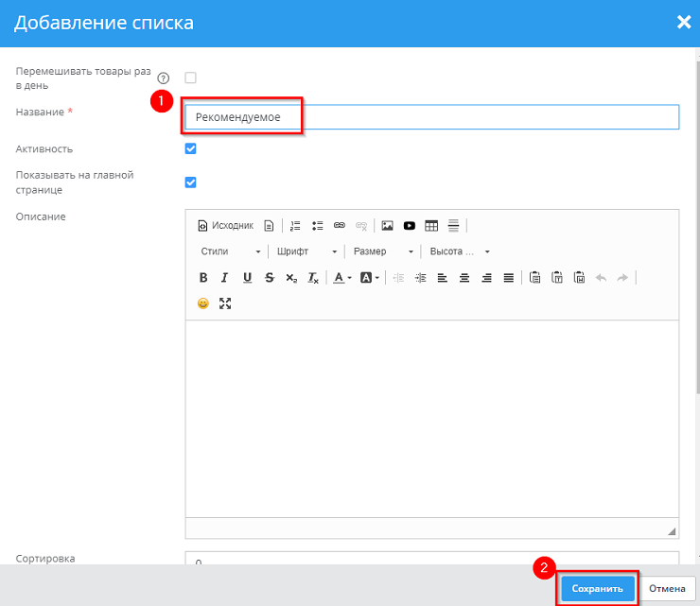Open the emoji smiley picker
The image size is (700, 606).
tap(202, 303)
